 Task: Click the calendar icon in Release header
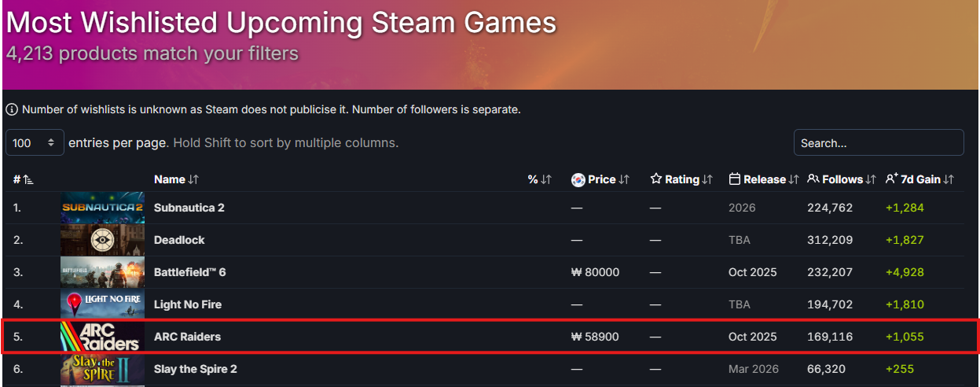[735, 179]
